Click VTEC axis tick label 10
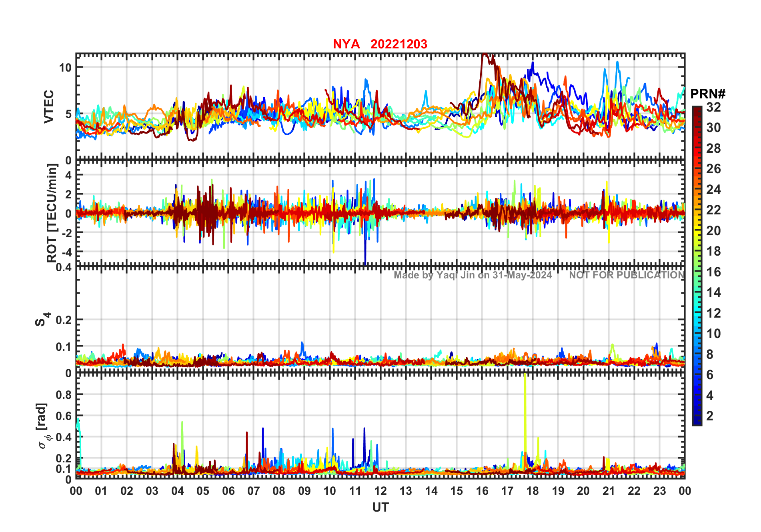Image resolution: width=761 pixels, height=532 pixels. click(65, 68)
